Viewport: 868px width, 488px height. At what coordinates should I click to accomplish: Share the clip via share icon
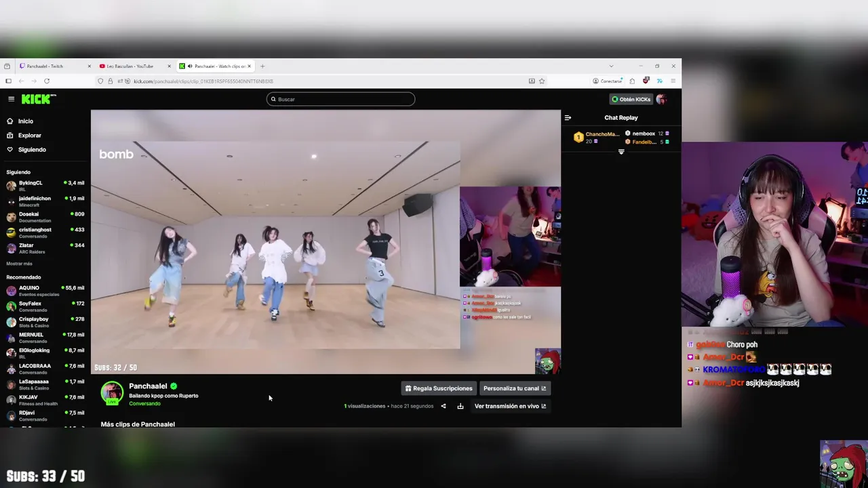pyautogui.click(x=443, y=406)
